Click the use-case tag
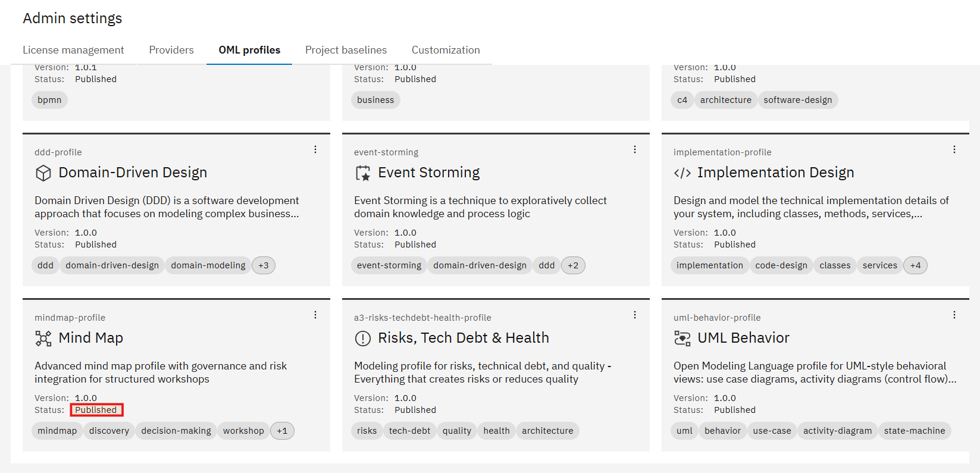 click(x=772, y=431)
